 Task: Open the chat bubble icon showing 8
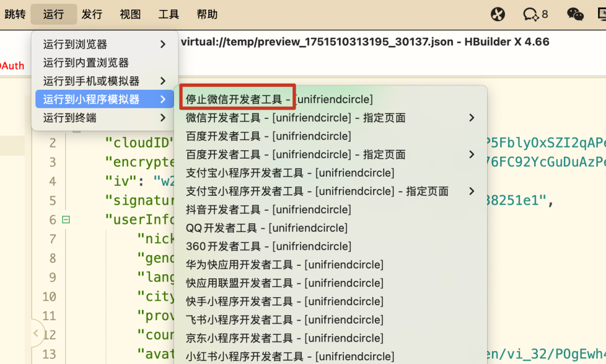[535, 14]
